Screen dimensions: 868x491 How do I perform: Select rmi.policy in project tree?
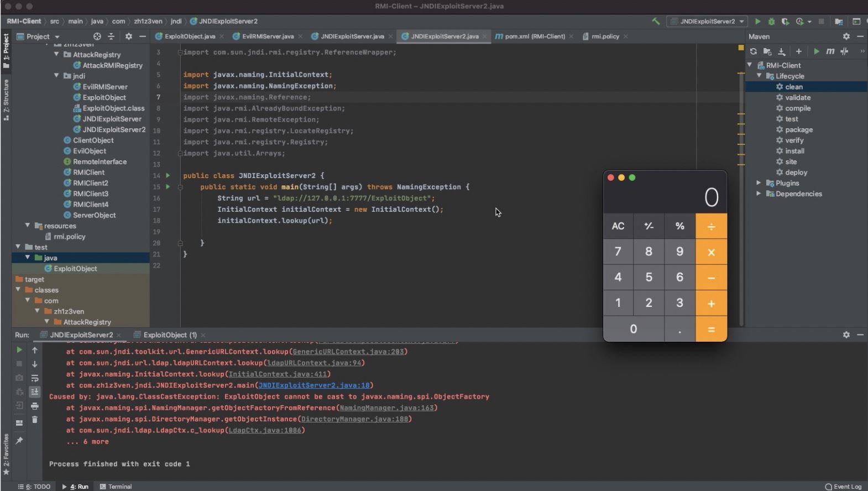(x=69, y=237)
